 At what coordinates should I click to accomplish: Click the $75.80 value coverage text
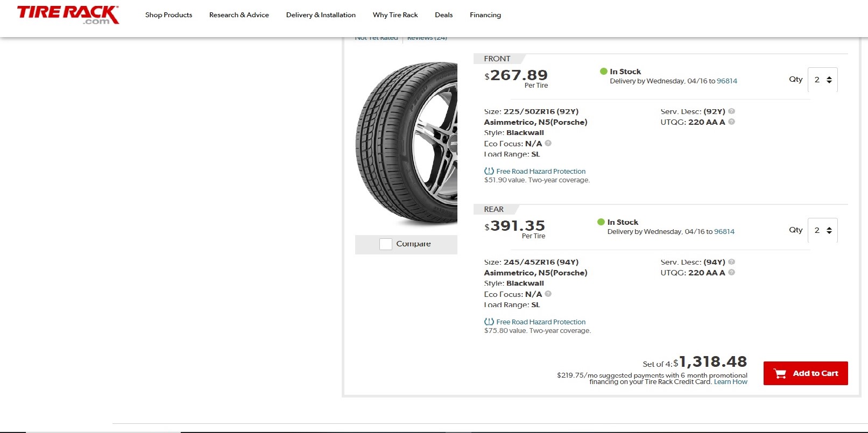point(538,331)
